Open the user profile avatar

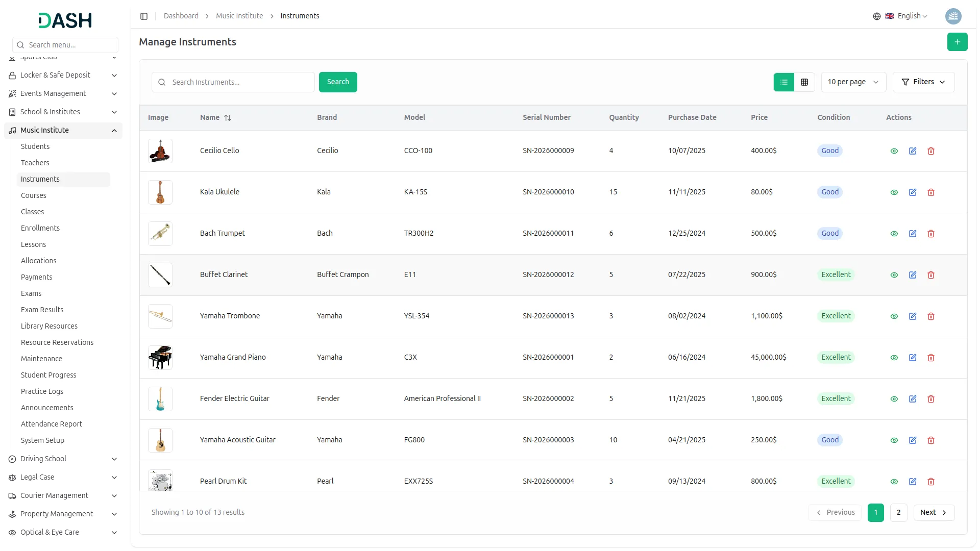(953, 16)
